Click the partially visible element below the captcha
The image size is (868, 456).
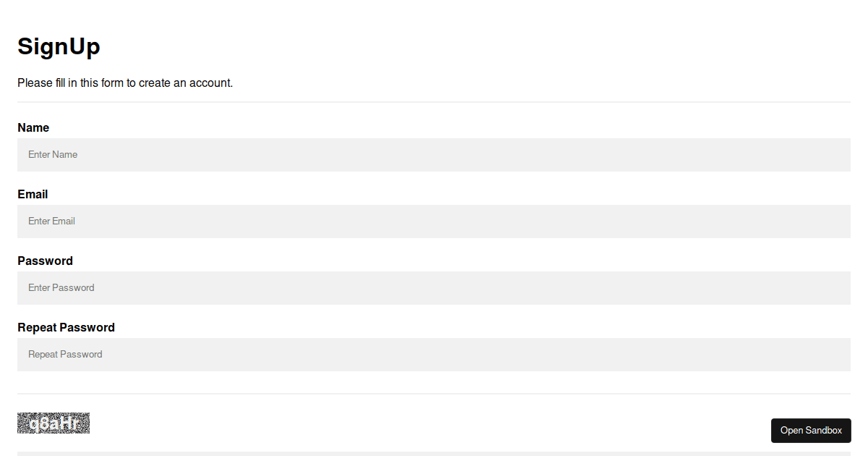434,454
